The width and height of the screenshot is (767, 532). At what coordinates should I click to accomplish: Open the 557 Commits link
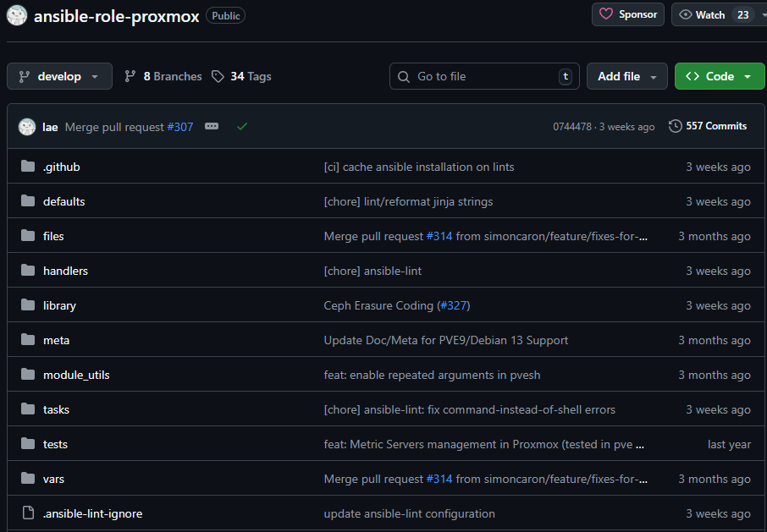(715, 126)
